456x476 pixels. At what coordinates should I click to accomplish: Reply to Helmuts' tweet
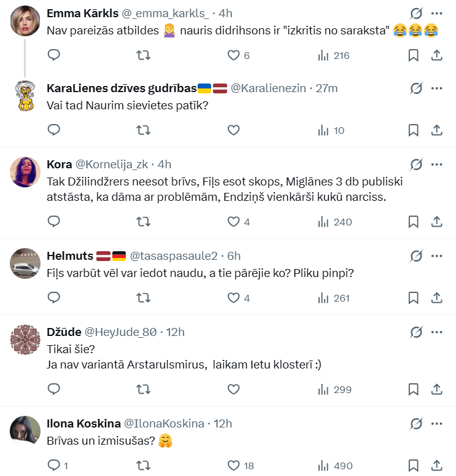54,298
